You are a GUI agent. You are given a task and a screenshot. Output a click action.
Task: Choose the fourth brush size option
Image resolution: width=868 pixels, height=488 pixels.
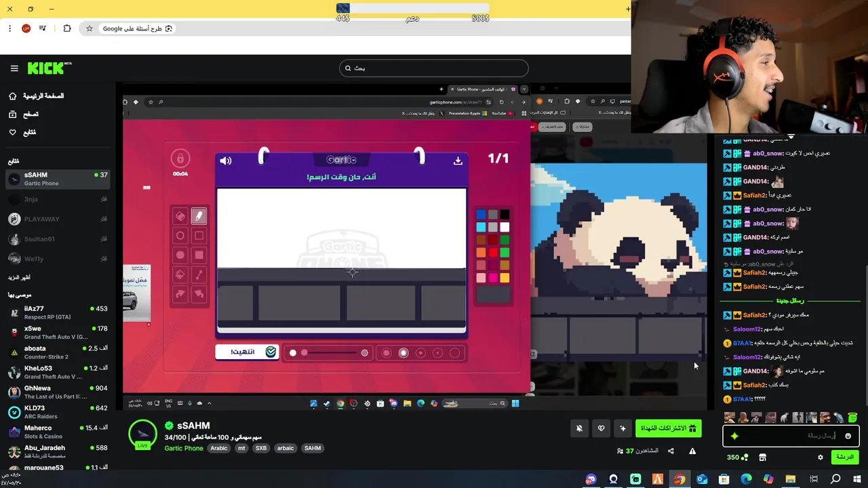437,352
